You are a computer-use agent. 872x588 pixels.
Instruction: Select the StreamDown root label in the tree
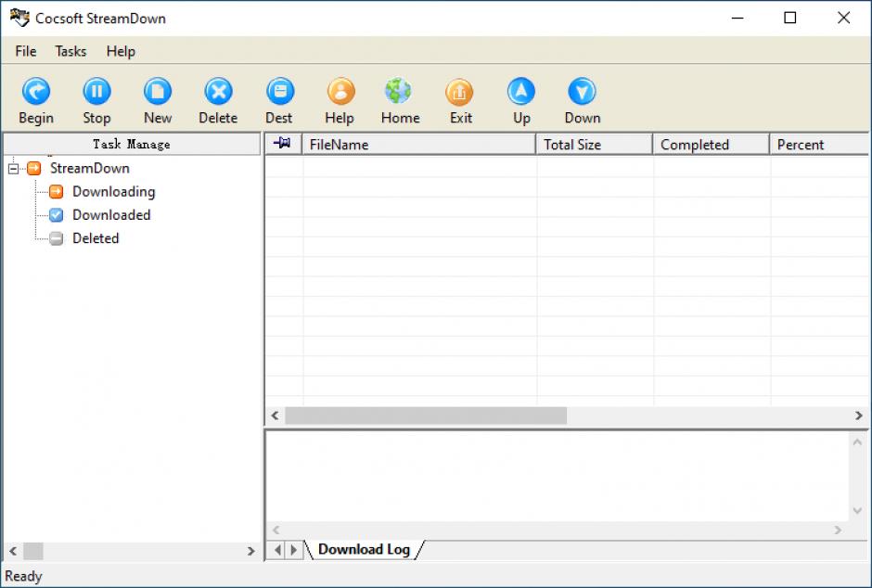90,168
